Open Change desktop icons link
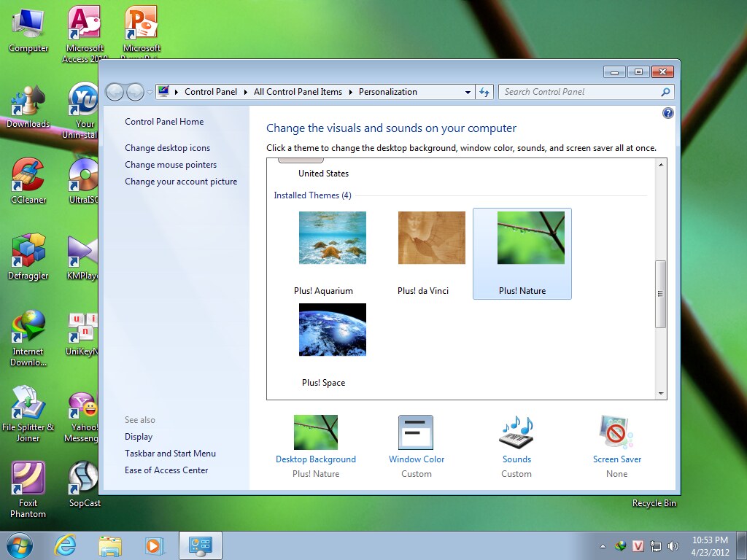 167,148
